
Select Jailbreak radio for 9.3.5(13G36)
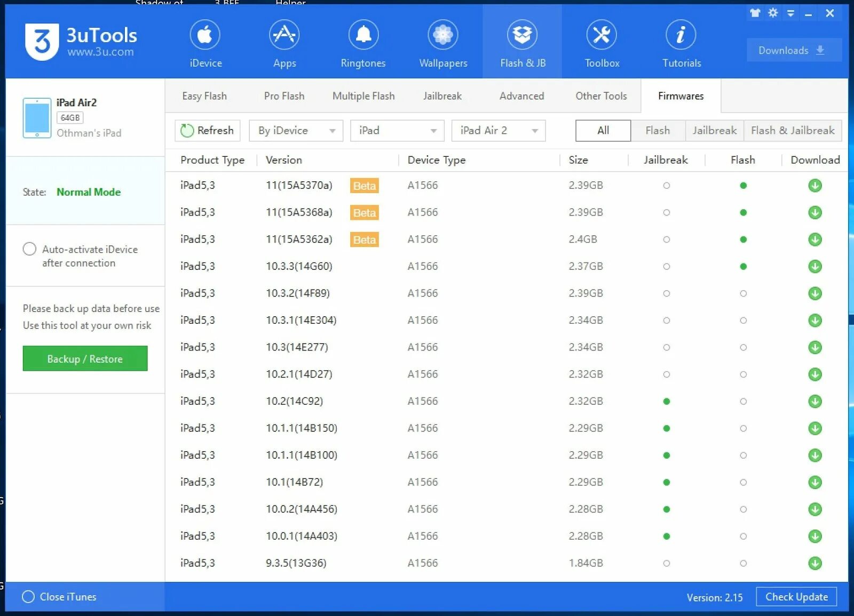666,563
